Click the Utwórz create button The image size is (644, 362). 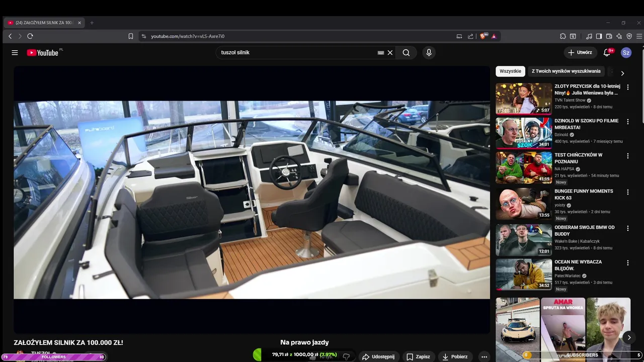(580, 52)
